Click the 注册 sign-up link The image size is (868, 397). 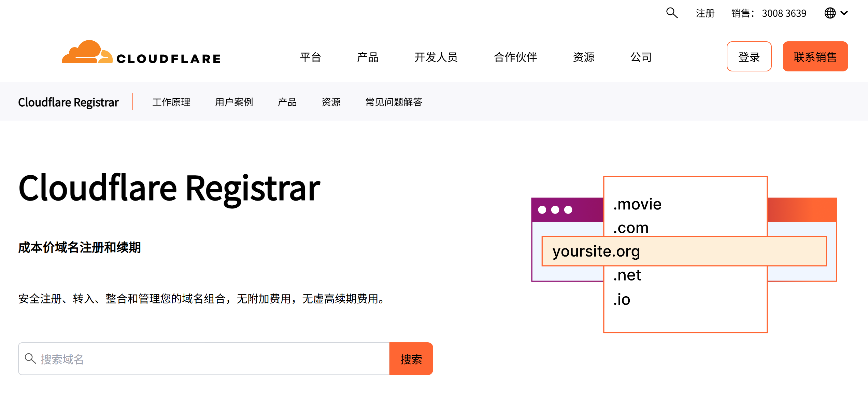[705, 13]
